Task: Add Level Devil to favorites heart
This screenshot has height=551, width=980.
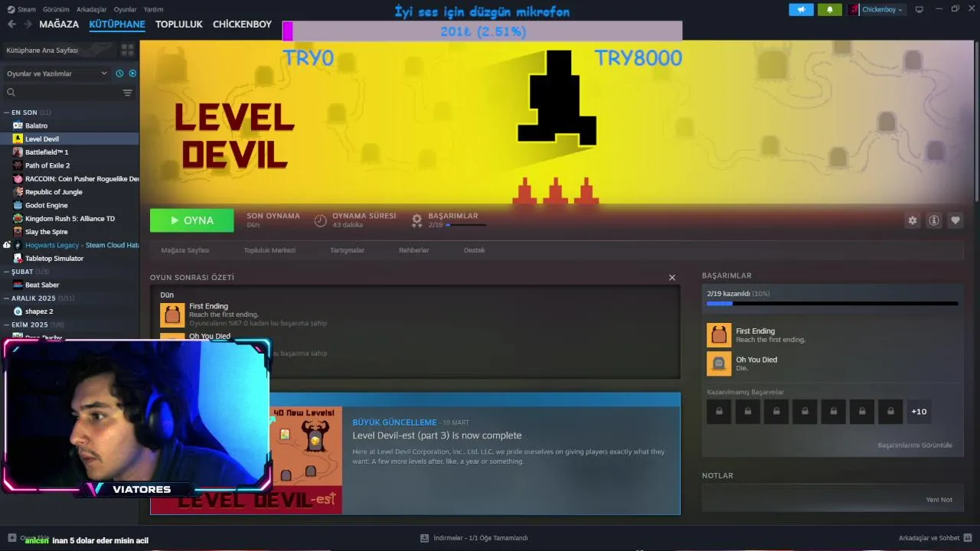Action: (955, 220)
